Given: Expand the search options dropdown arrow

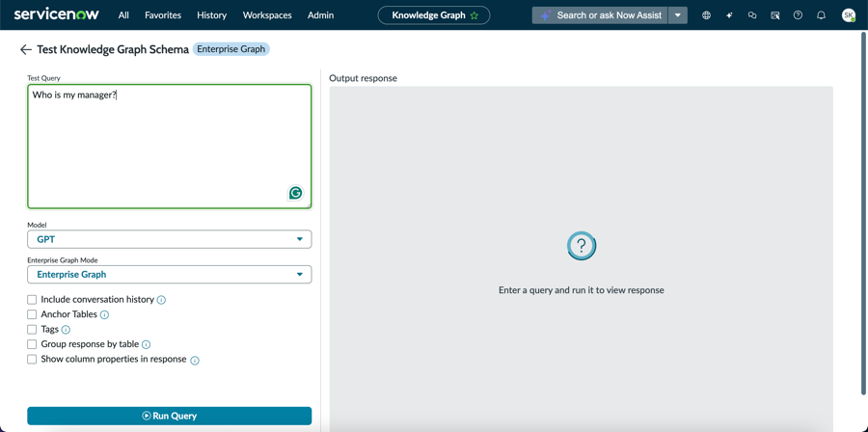Looking at the screenshot, I should 678,15.
